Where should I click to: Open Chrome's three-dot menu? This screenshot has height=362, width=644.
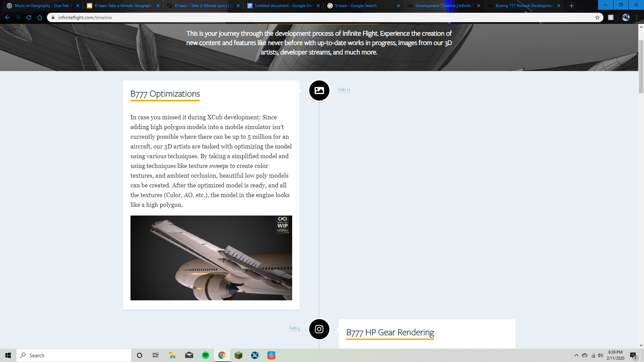[637, 17]
